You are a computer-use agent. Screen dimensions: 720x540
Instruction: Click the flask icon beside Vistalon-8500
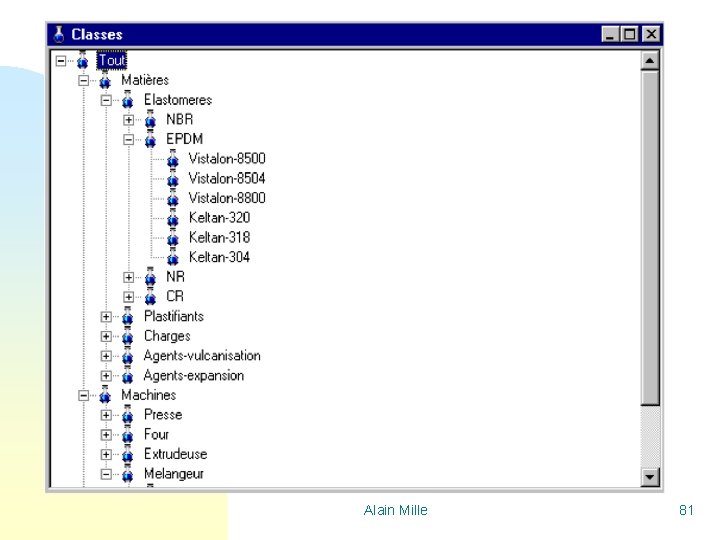tap(173, 159)
